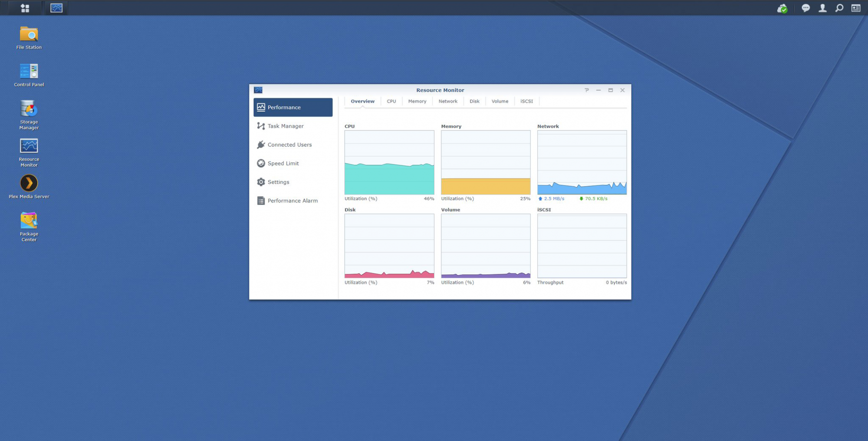This screenshot has width=868, height=441.
Task: Click the 25% Memory utilization value
Action: pyautogui.click(x=525, y=199)
